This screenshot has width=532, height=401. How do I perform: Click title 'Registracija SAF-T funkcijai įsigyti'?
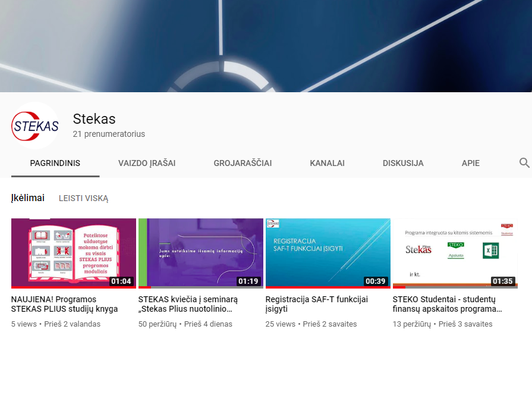coord(317,304)
